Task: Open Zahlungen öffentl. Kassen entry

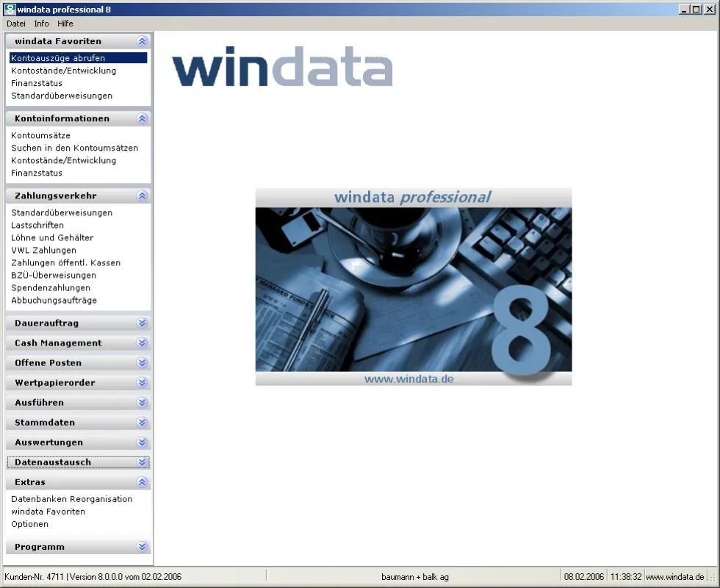Action: (x=65, y=263)
